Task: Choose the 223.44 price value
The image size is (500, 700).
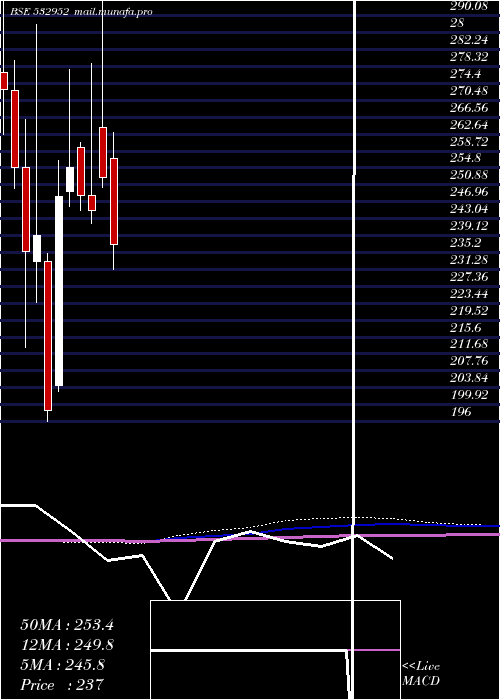Action: click(468, 294)
